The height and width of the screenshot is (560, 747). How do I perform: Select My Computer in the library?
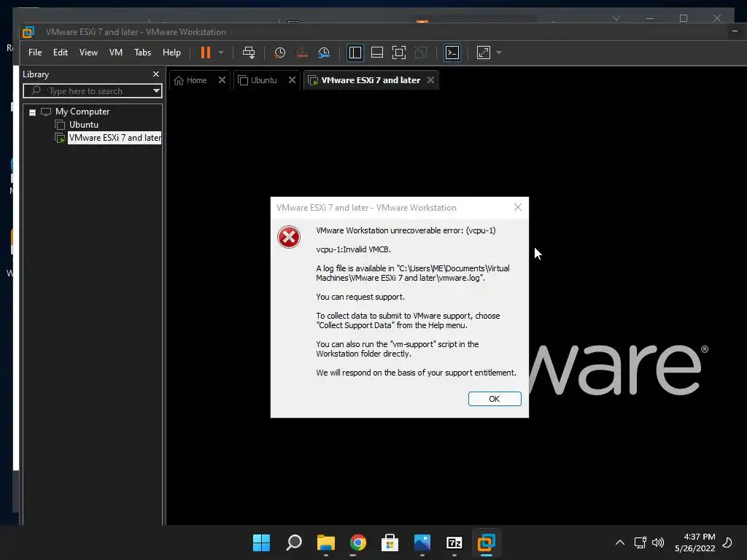click(x=82, y=112)
